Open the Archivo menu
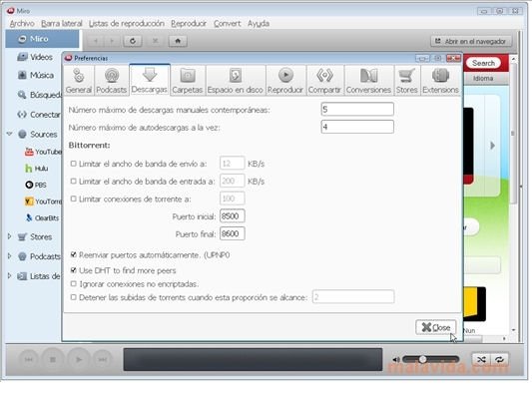Image resolution: width=532 pixels, height=398 pixels. coord(22,23)
